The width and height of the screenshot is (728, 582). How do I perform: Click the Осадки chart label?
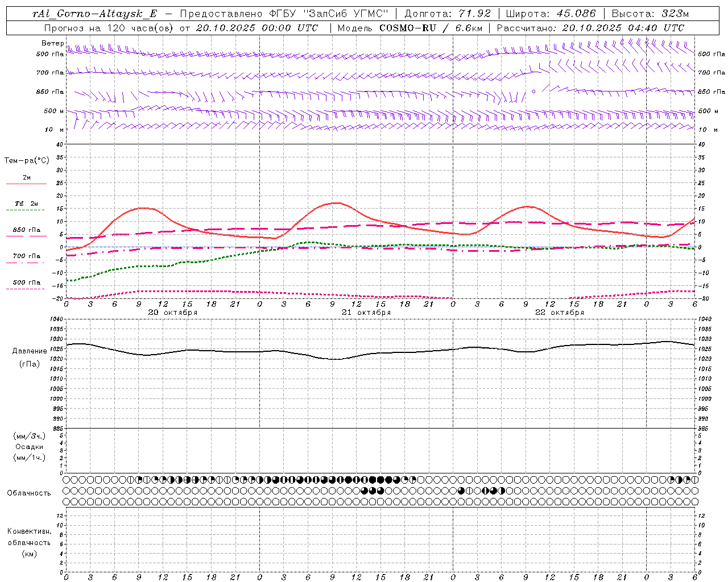click(30, 447)
